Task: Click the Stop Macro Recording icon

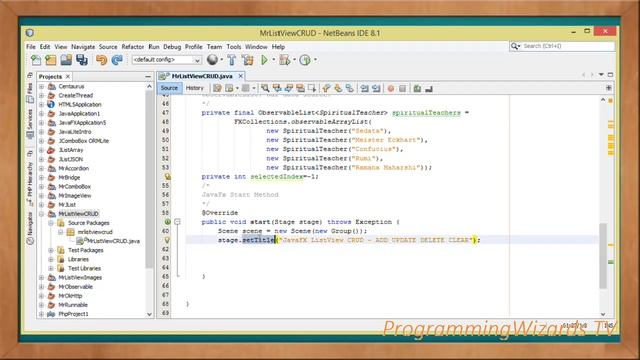Action: tap(402, 88)
